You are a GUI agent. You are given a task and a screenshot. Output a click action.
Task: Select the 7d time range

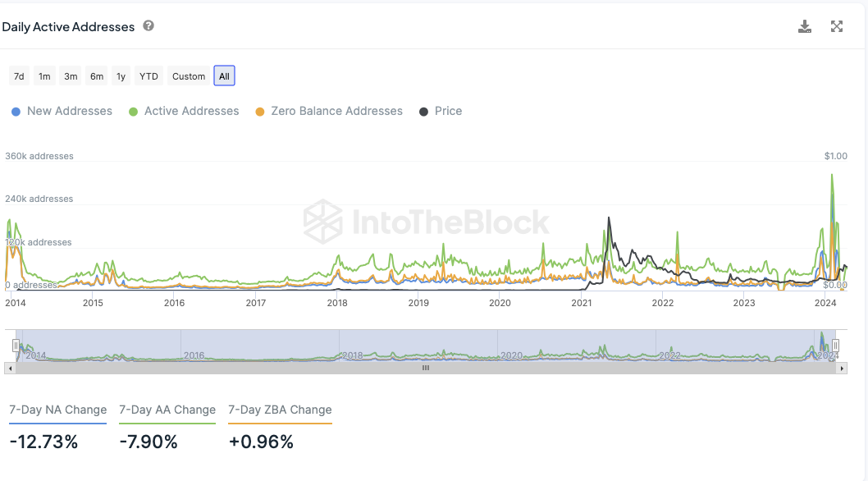pyautogui.click(x=19, y=76)
